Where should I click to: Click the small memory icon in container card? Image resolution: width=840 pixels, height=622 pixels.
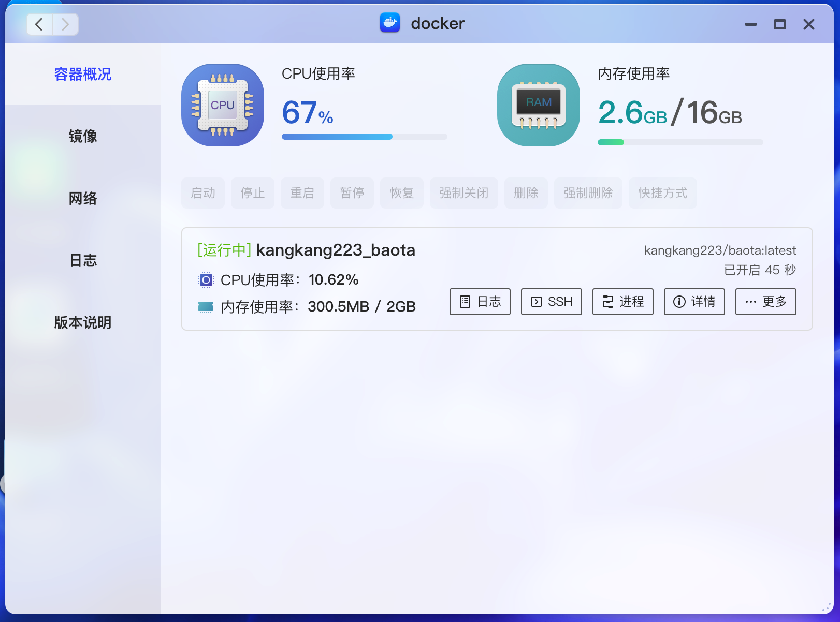(x=206, y=307)
